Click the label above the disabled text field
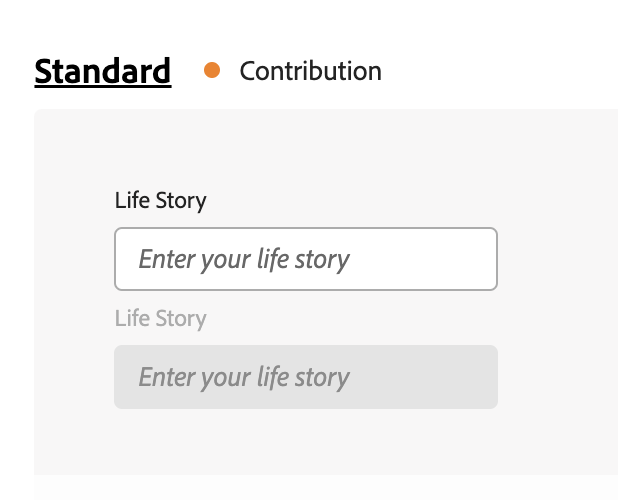 160,318
